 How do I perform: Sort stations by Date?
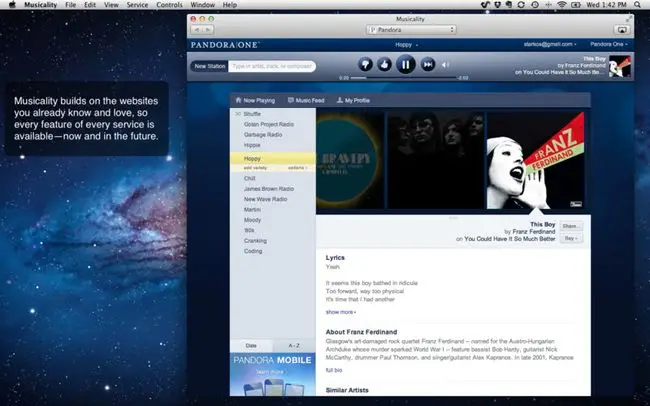click(251, 345)
